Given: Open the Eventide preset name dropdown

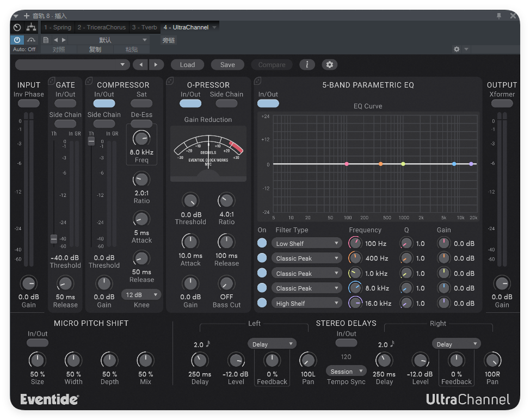Looking at the screenshot, I should [72, 65].
